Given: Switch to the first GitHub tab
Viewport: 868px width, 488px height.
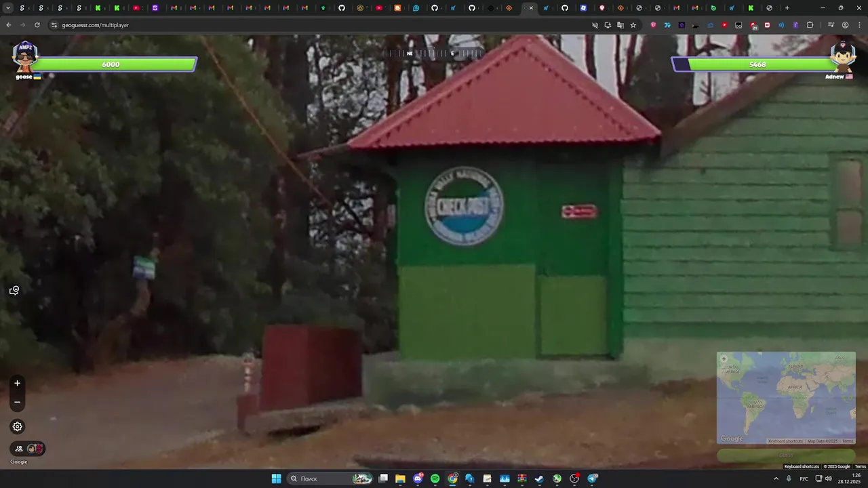Looking at the screenshot, I should (342, 8).
